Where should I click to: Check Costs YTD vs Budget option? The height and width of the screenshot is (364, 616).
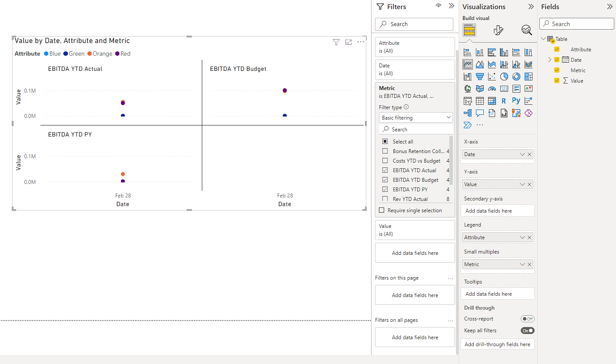pyautogui.click(x=385, y=161)
